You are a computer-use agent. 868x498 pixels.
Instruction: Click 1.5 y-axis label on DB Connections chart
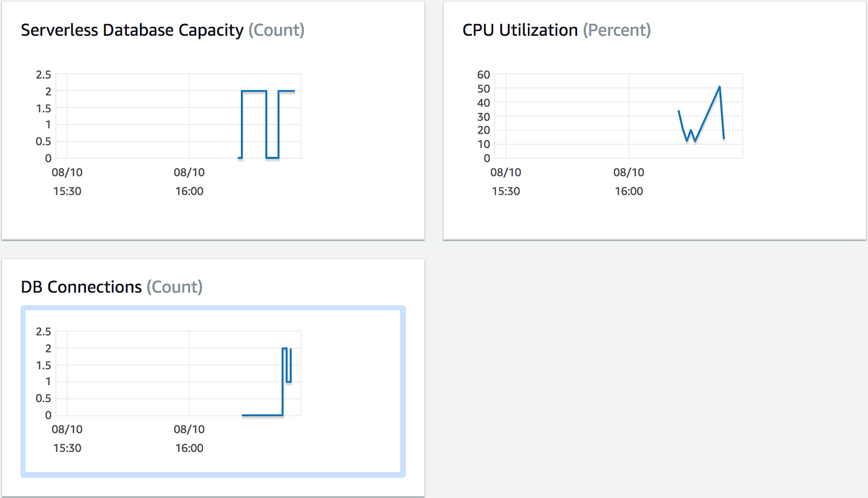[43, 365]
